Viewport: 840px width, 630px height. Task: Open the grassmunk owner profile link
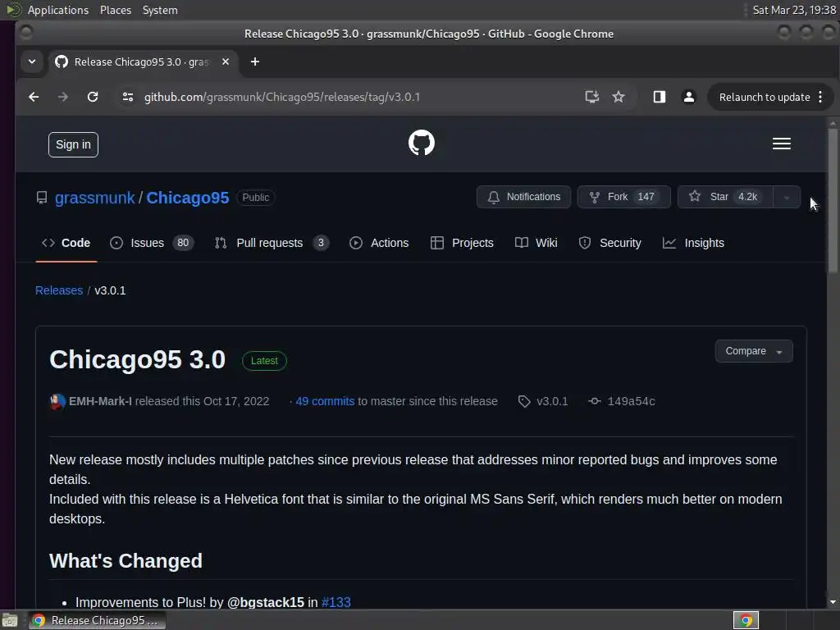click(95, 198)
